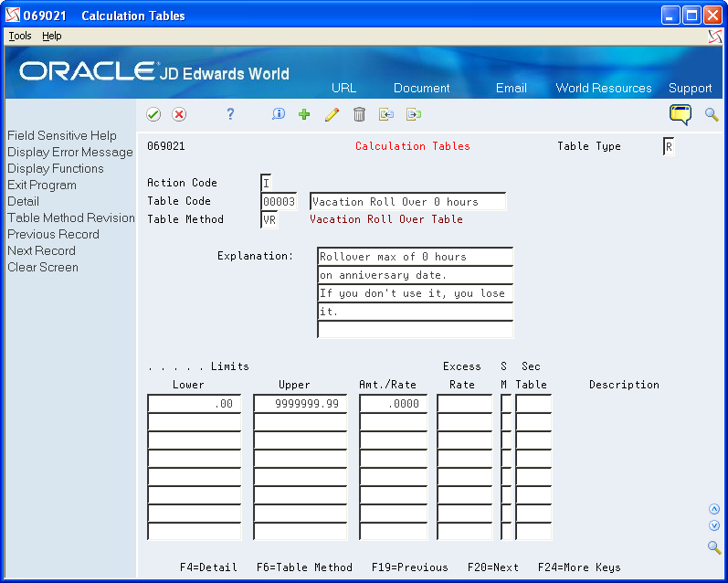Click the Table Method field VR
728x583 pixels.
[x=269, y=219]
